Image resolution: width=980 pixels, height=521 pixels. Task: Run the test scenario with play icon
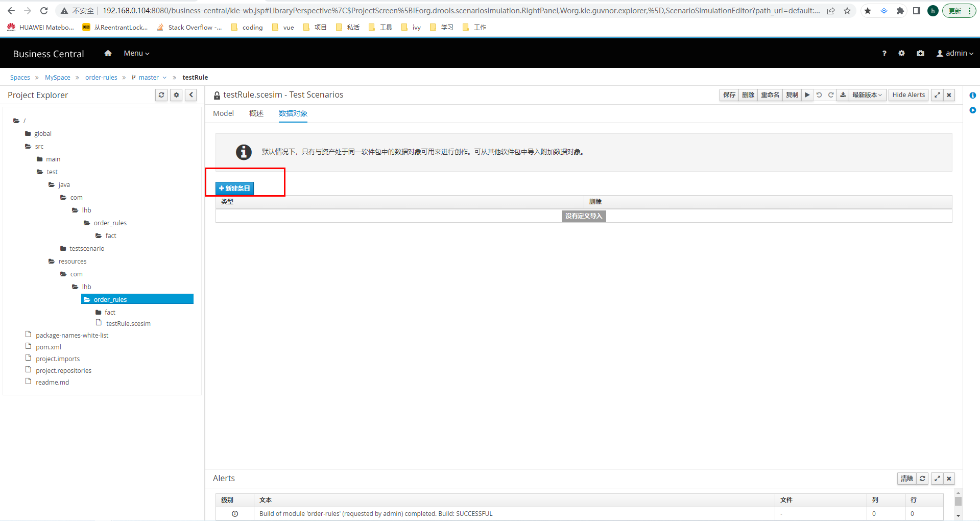(807, 95)
